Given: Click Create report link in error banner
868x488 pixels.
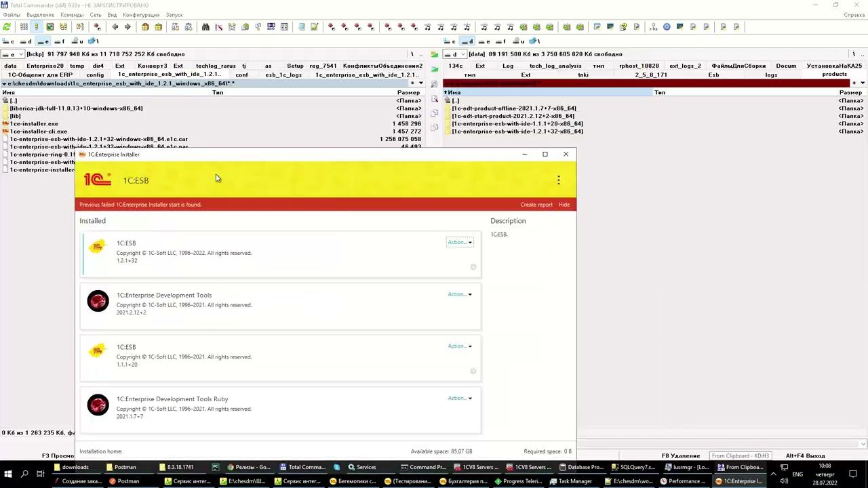Looking at the screenshot, I should [x=536, y=205].
